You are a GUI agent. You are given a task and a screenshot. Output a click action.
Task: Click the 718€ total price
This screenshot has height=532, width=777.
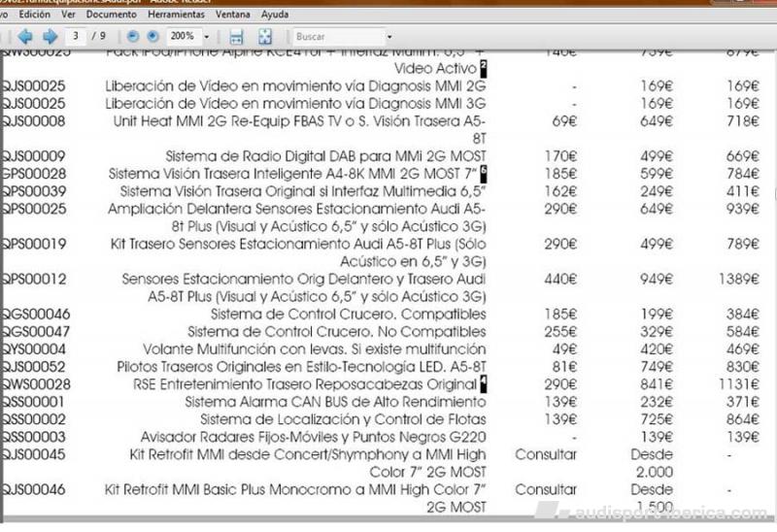click(743, 121)
